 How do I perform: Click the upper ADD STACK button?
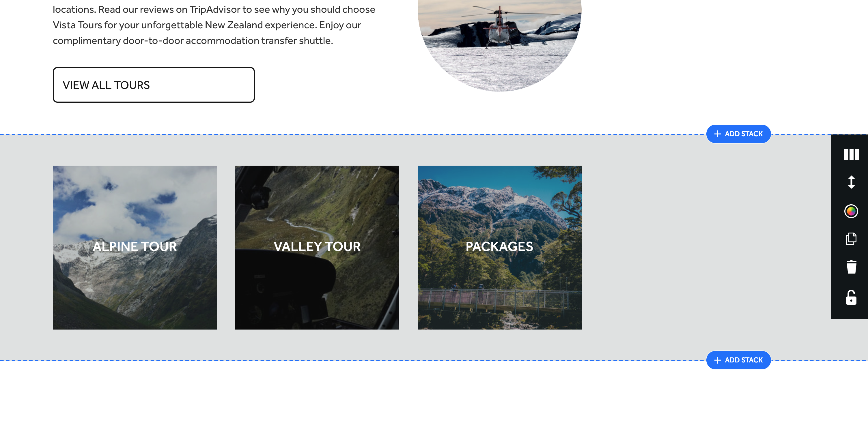738,134
